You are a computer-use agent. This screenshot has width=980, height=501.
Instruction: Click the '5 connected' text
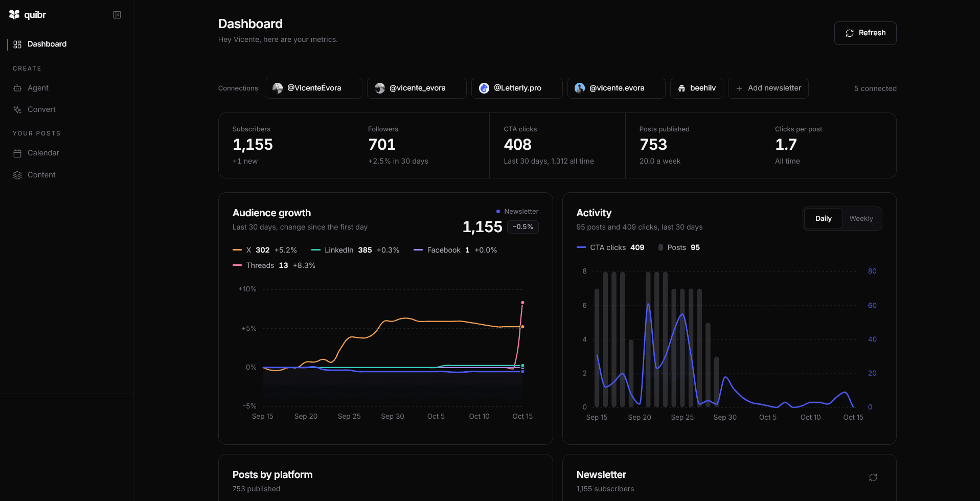click(875, 88)
